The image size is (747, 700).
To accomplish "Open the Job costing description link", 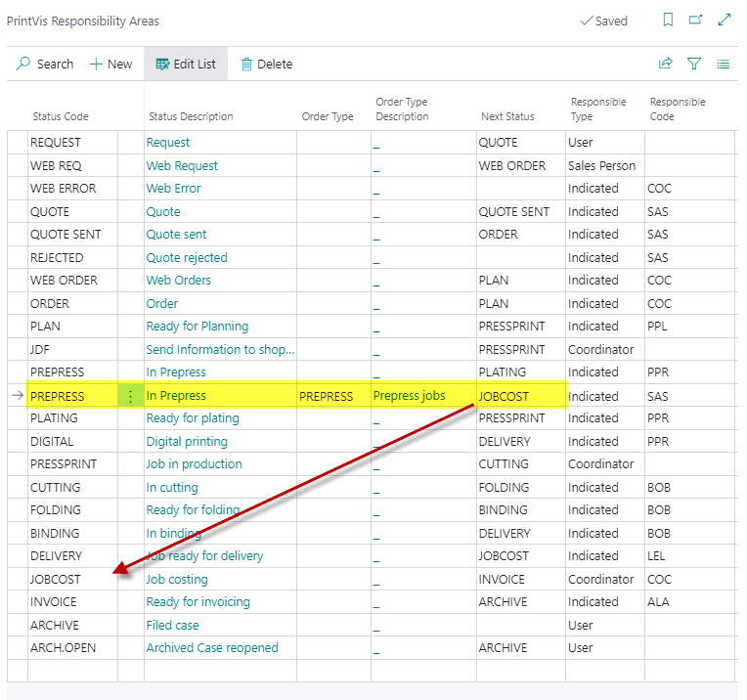I will click(x=176, y=579).
